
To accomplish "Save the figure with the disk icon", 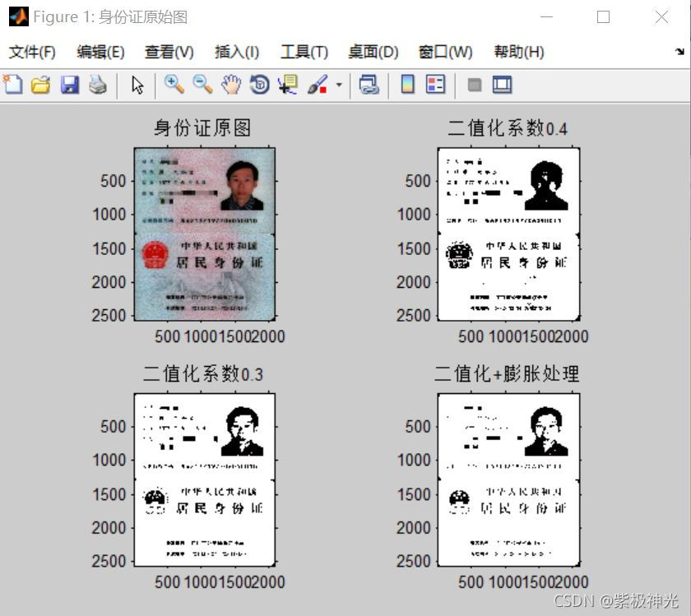I will (69, 85).
